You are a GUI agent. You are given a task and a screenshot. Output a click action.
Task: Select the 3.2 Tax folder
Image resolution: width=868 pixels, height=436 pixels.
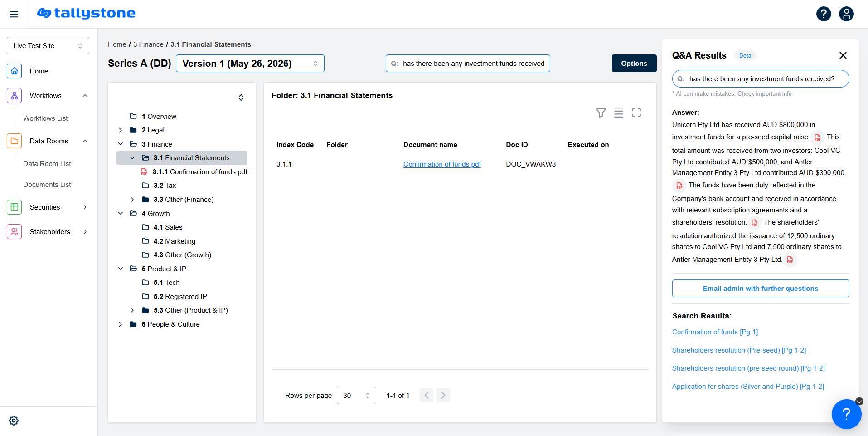[164, 186]
